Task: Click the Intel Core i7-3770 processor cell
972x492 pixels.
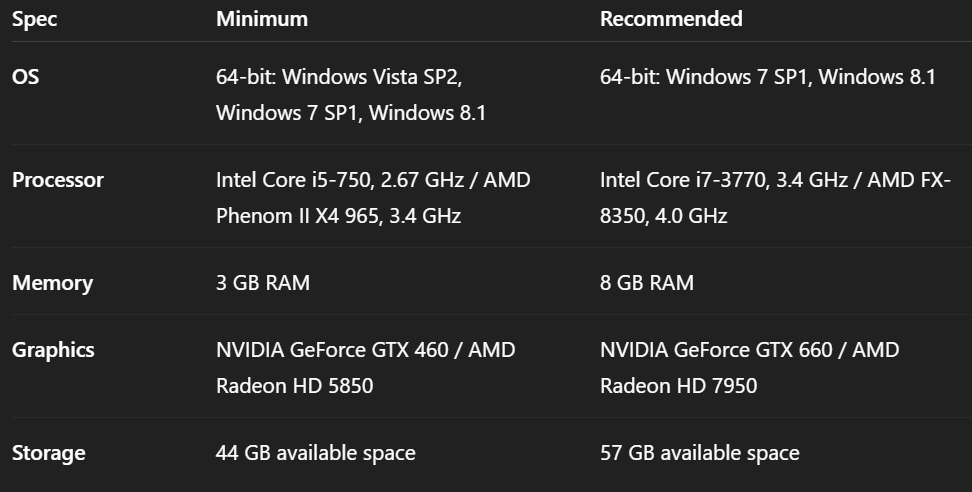Action: pyautogui.click(x=775, y=198)
